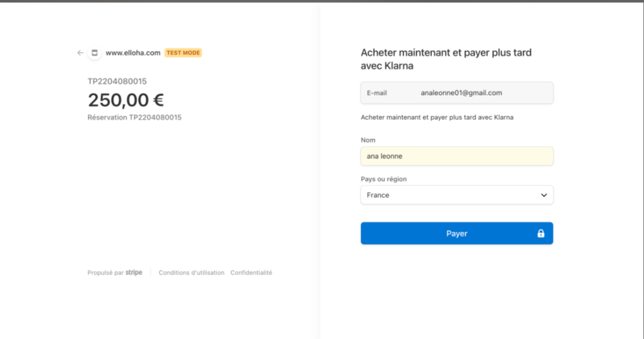Click the E-mail field with analeonne01@gmail.com
Screen dimensions: 644x339
coord(457,93)
